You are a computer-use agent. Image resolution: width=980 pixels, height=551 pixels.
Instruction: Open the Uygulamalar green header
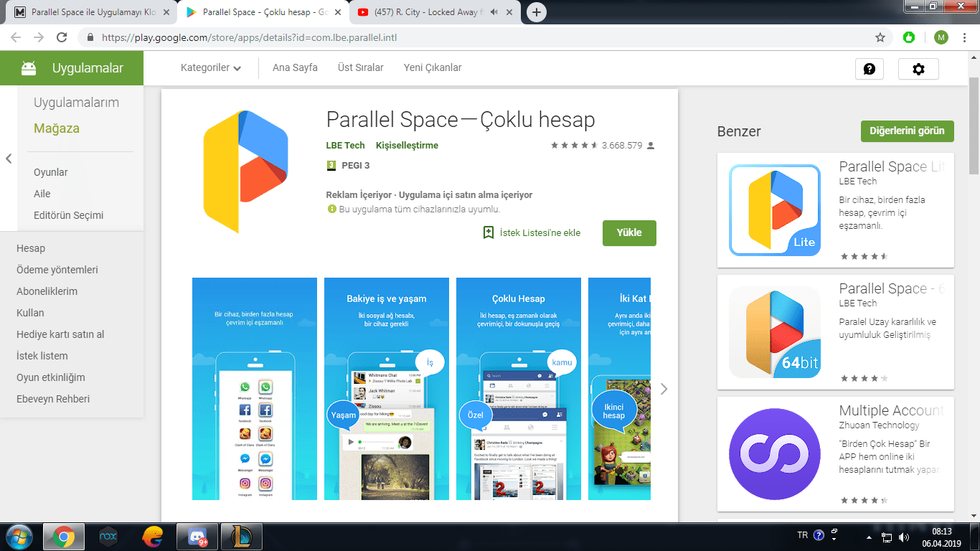(72, 69)
